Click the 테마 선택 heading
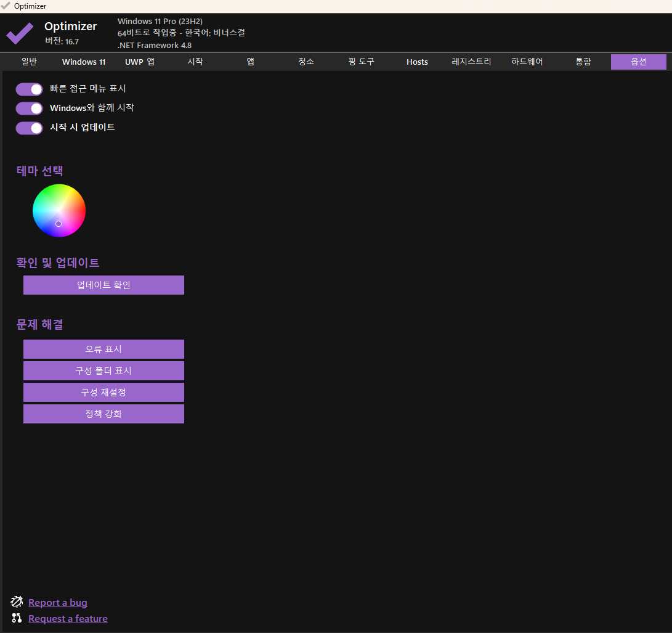This screenshot has height=633, width=672. (x=40, y=171)
